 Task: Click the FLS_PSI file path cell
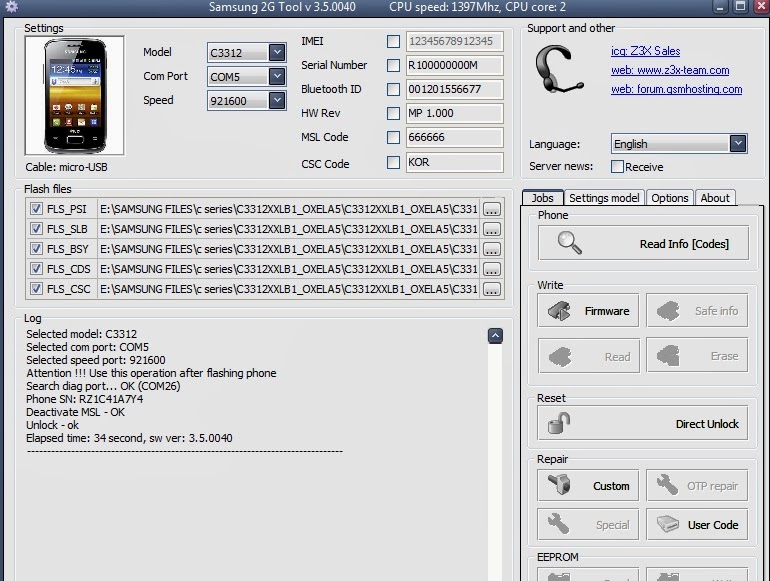(289, 209)
